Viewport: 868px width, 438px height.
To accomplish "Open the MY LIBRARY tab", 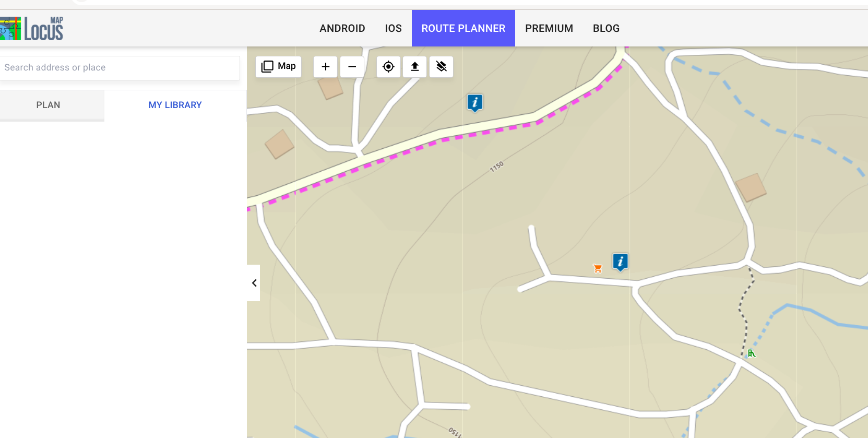I will pos(175,105).
